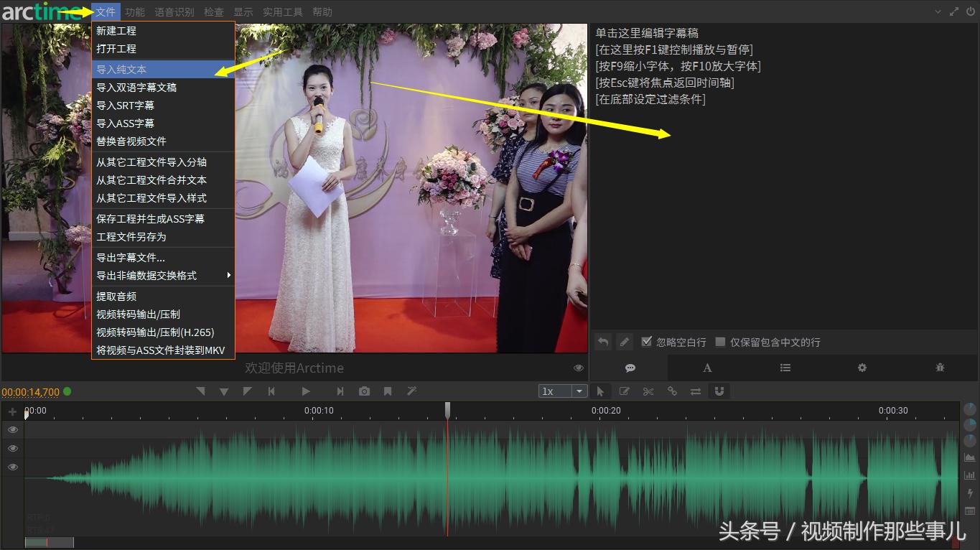The width and height of the screenshot is (980, 550).
Task: Click the undo arrow above the checkboxes
Action: pyautogui.click(x=603, y=342)
